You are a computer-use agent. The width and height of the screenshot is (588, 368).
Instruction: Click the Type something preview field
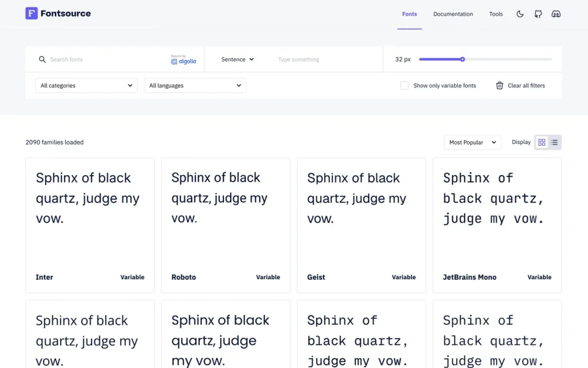point(326,59)
